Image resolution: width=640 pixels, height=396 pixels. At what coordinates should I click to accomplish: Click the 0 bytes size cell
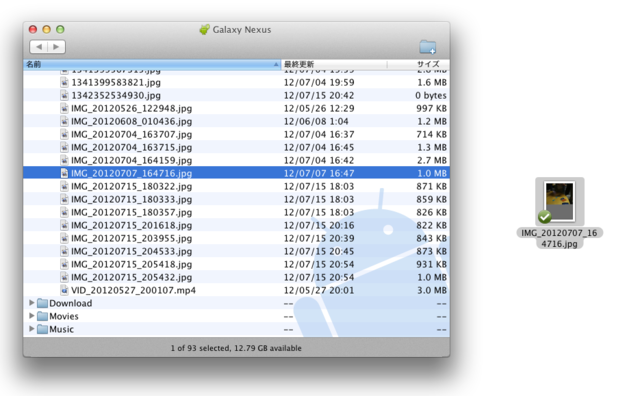431,96
